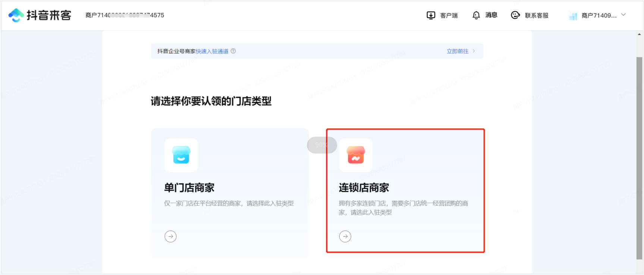Click the 抖音来客 logo
644x275 pixels.
pos(40,15)
